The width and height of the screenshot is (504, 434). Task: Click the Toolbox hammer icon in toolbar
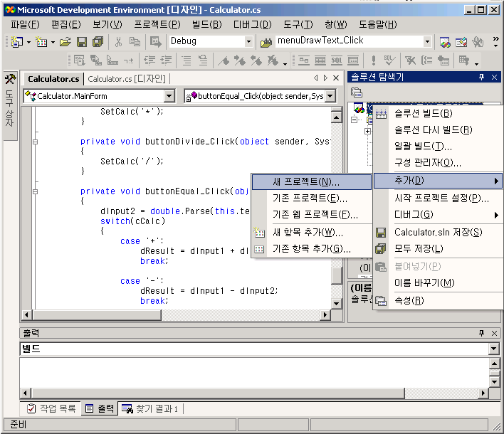tap(478, 42)
